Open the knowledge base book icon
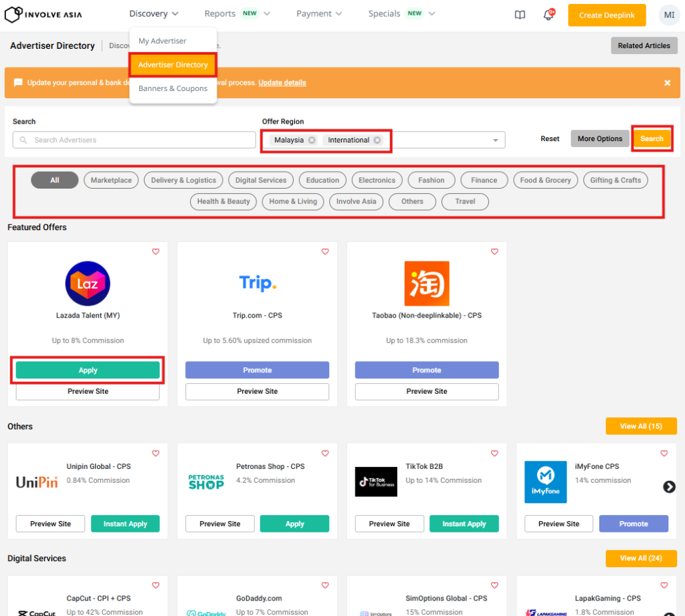The width and height of the screenshot is (685, 616). click(x=520, y=15)
